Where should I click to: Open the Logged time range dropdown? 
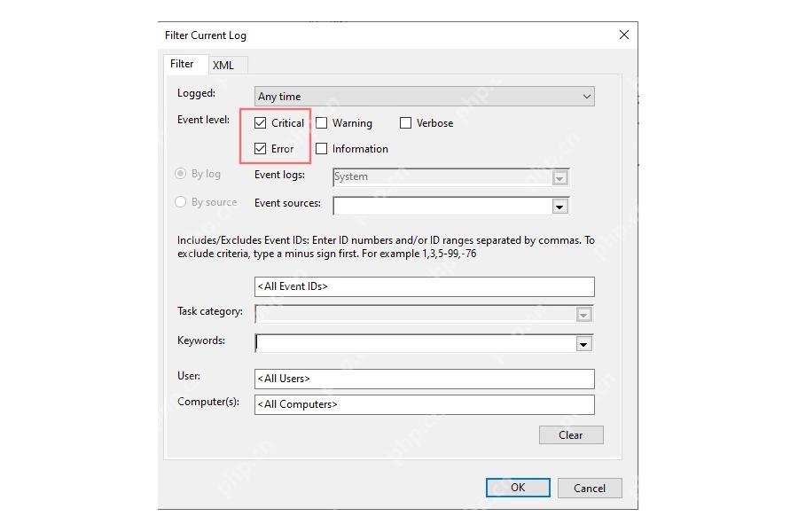pyautogui.click(x=425, y=97)
